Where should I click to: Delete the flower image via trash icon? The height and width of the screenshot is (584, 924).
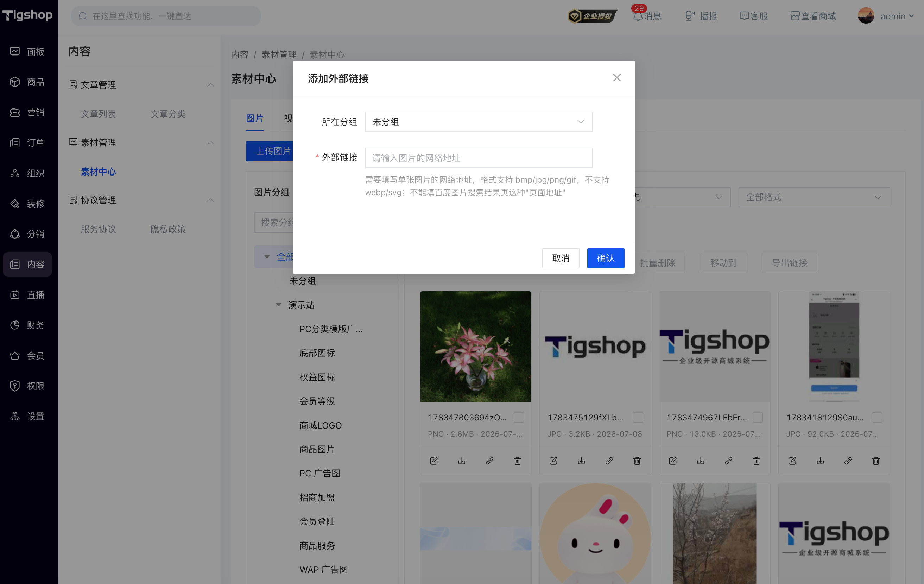tap(517, 461)
